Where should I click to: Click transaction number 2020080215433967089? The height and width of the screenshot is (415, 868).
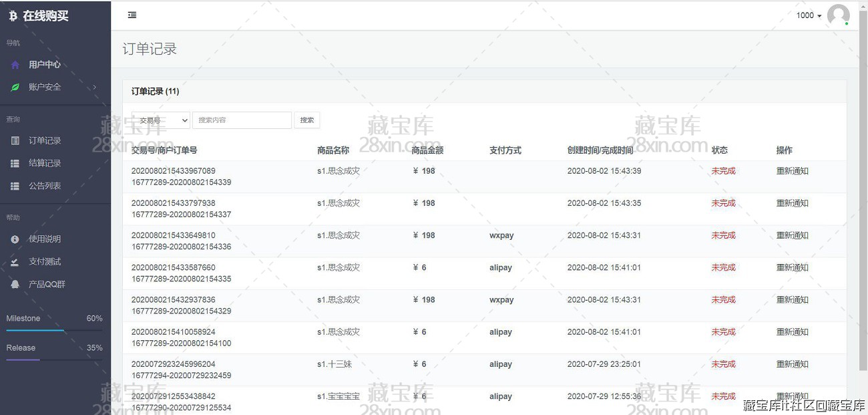(x=173, y=171)
